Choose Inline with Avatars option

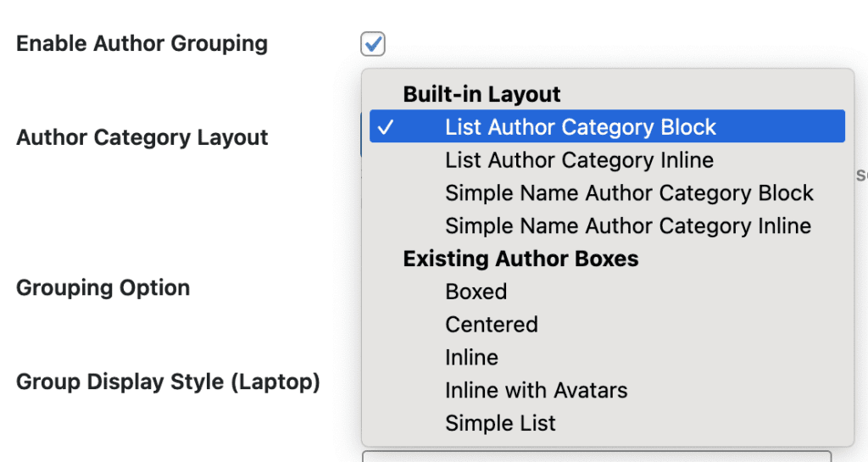pos(537,391)
